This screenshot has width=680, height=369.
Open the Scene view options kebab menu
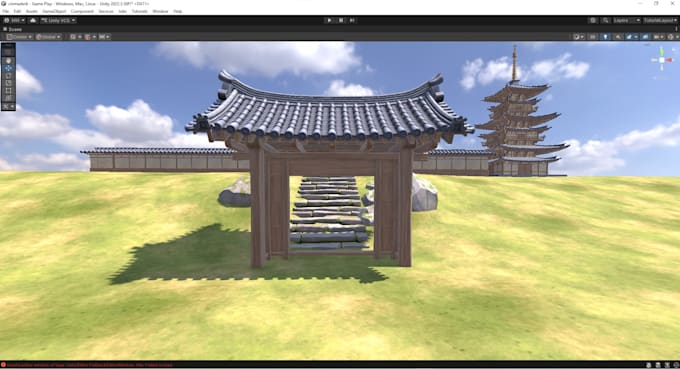pyautogui.click(x=677, y=29)
